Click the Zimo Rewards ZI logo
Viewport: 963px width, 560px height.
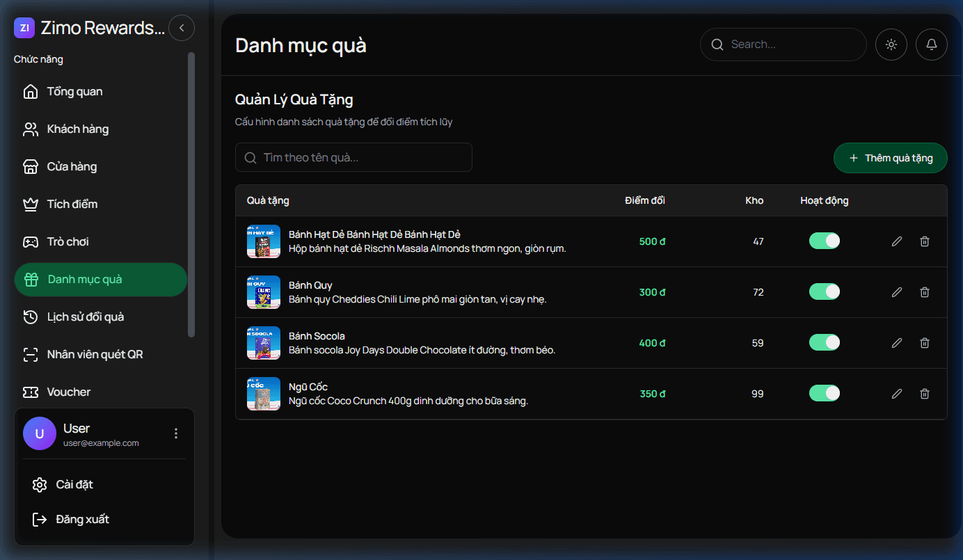(x=24, y=28)
